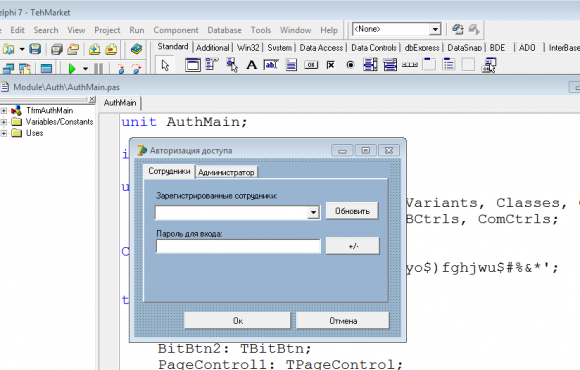Switch to the Администратор tab
The image size is (580, 370).
226,172
